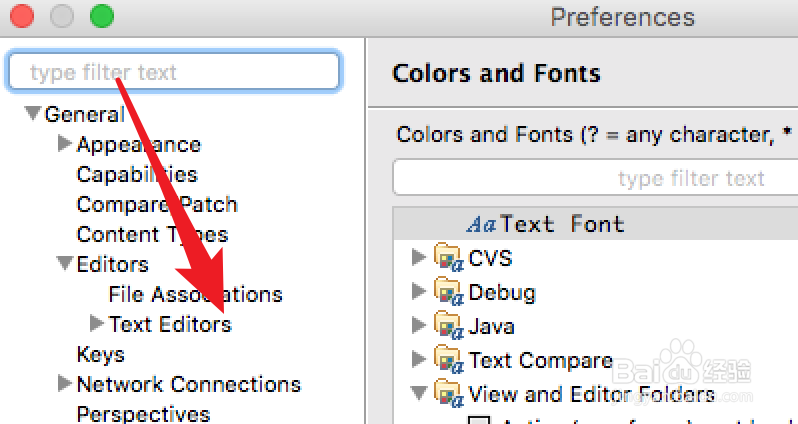Select the Content Types preference page
The height and width of the screenshot is (424, 798).
click(x=152, y=234)
